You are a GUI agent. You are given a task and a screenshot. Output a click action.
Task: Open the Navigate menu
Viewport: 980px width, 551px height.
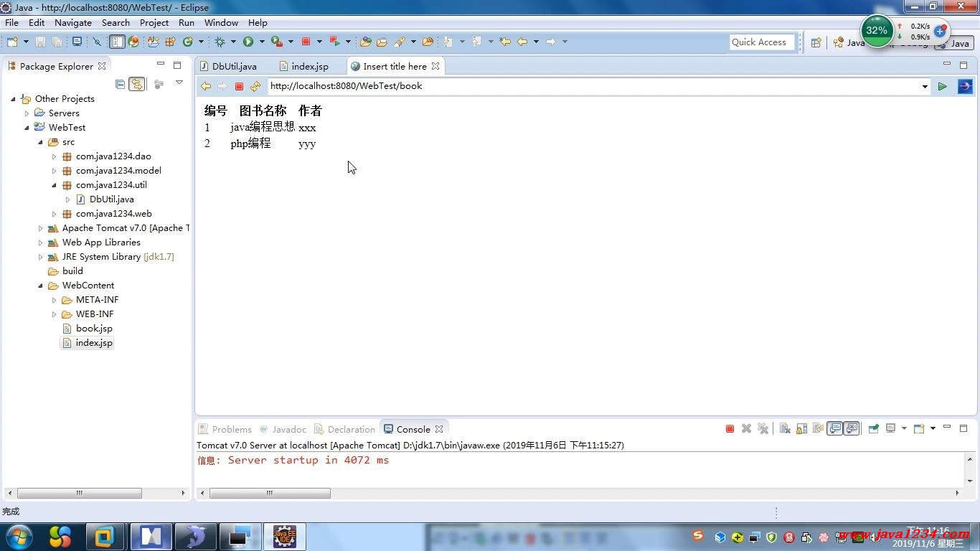coord(73,22)
